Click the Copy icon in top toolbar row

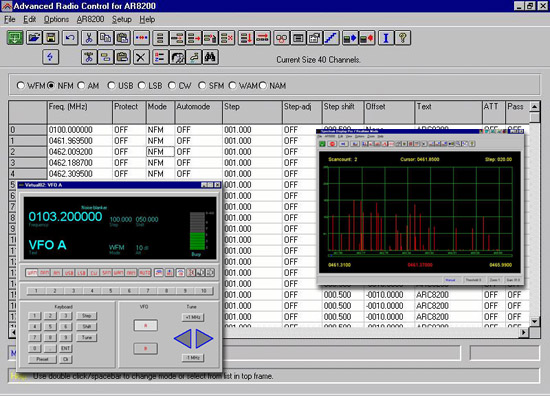coord(106,38)
